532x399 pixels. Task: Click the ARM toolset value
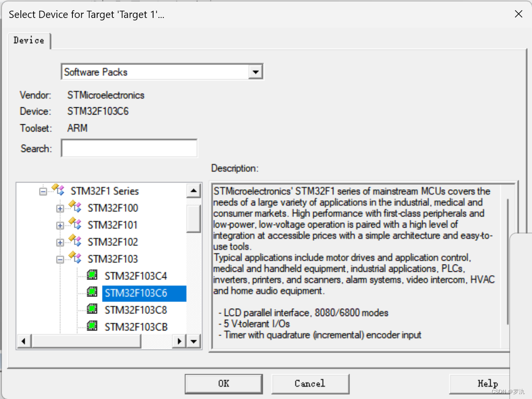[x=77, y=128]
